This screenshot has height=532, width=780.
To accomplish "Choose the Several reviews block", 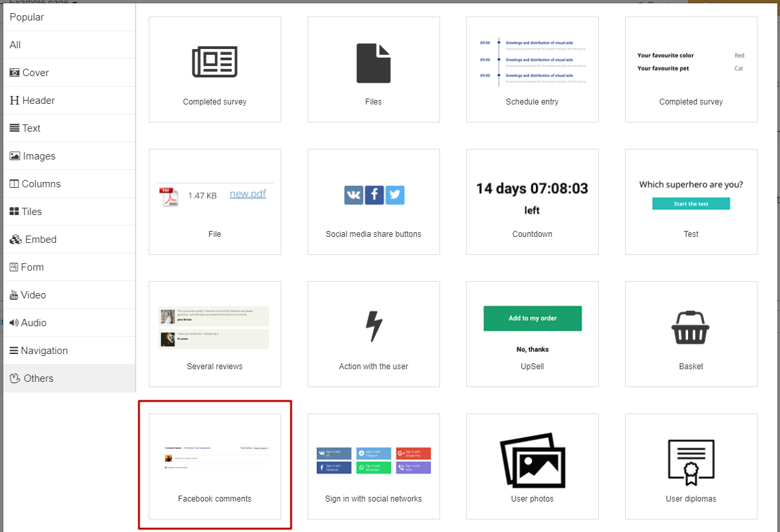I will point(215,334).
